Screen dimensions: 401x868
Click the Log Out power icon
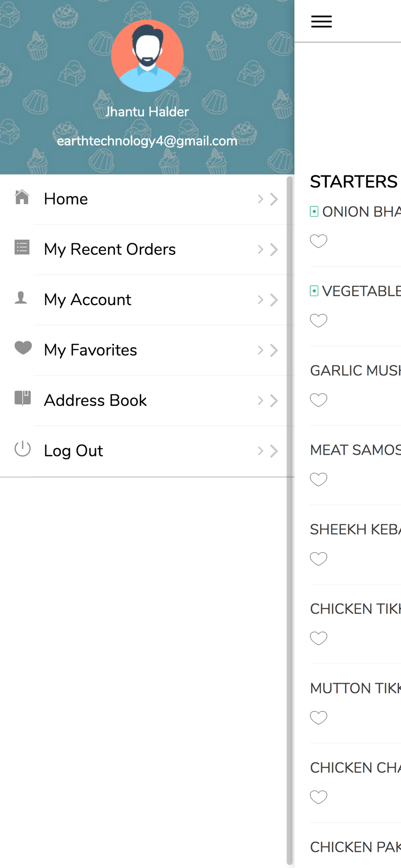click(23, 449)
